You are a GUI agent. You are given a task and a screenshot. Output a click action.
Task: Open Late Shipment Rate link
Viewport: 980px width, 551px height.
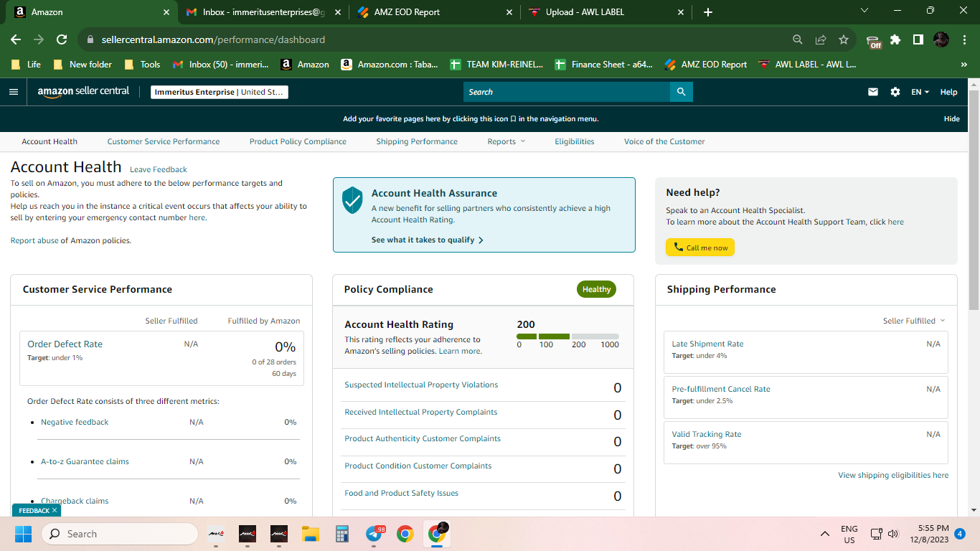(707, 344)
